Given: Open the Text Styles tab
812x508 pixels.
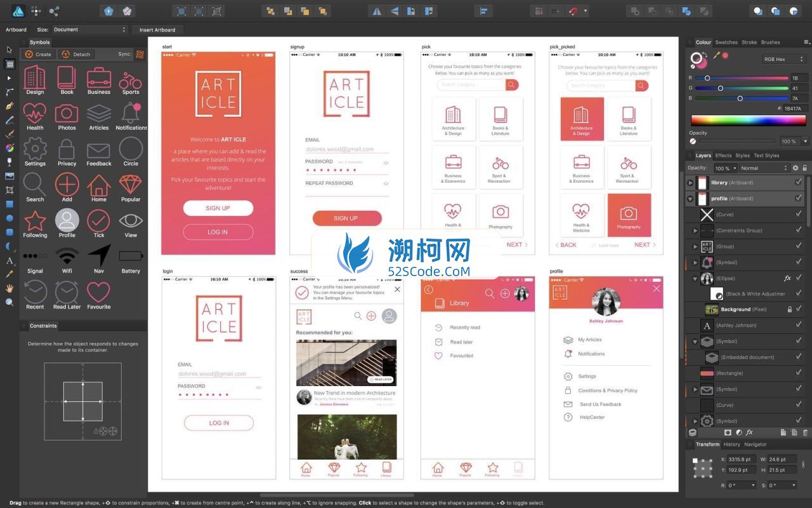Looking at the screenshot, I should click(766, 156).
